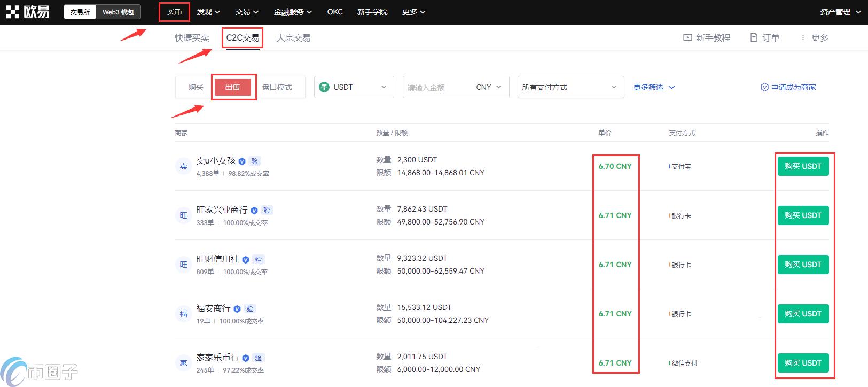Open merchant name 卖u小女孩
This screenshot has width=868, height=387.
coord(216,160)
